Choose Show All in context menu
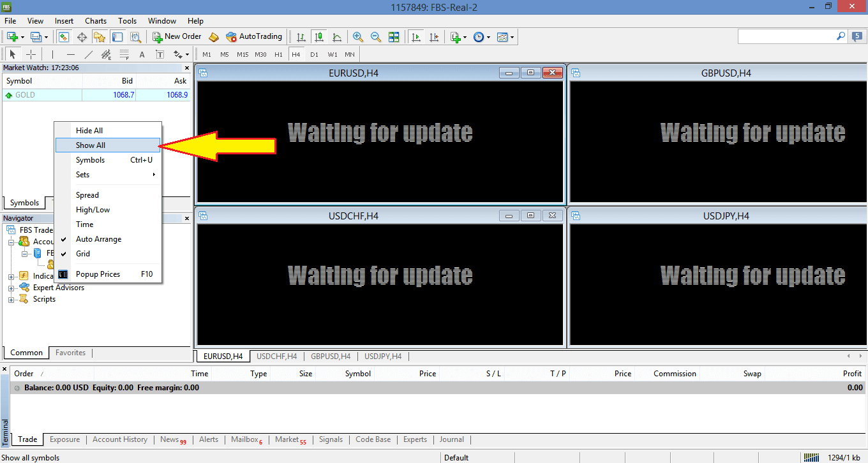The width and height of the screenshot is (868, 463). point(108,145)
